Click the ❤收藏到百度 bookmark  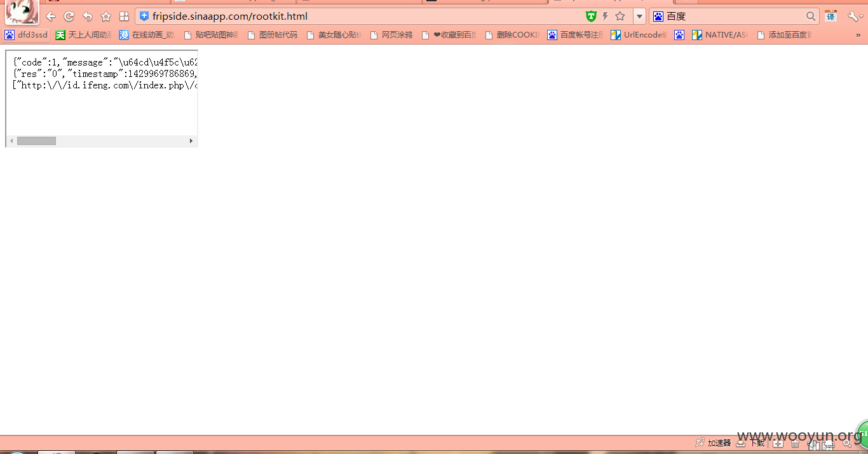(449, 35)
